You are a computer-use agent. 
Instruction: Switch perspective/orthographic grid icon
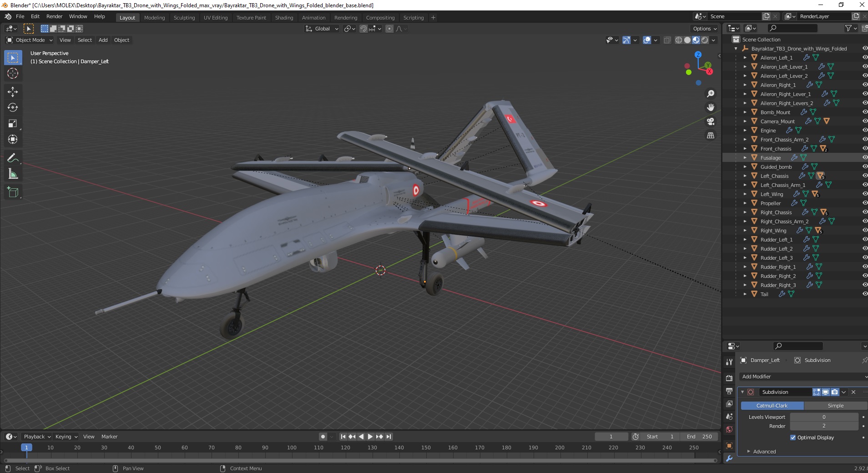[x=710, y=135]
